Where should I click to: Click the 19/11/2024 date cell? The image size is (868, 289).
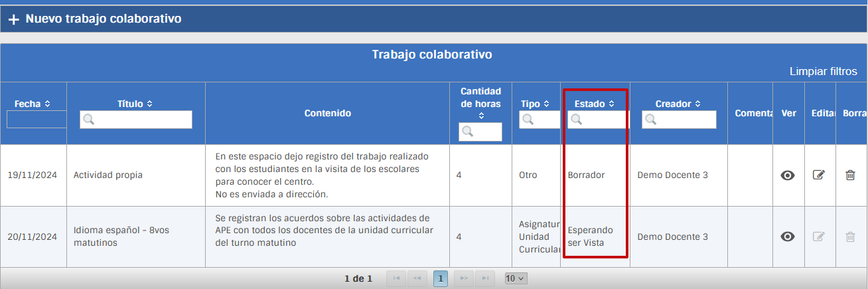coord(33,175)
